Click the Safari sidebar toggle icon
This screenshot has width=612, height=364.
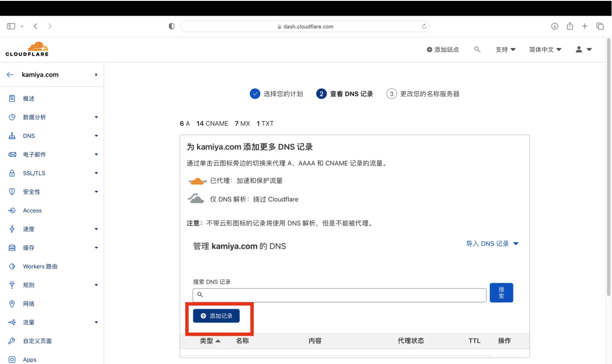click(x=11, y=27)
